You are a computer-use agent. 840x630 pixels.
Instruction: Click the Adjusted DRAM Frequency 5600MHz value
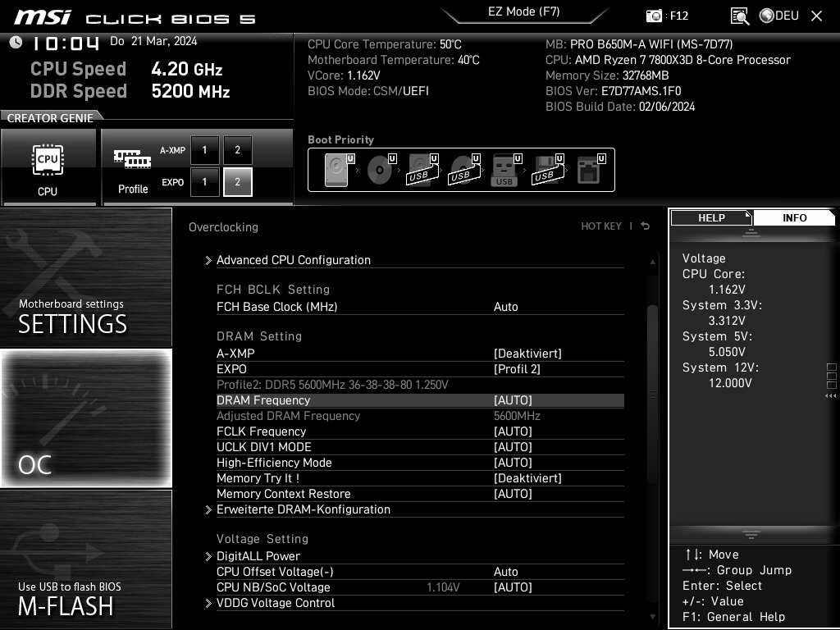click(x=517, y=416)
